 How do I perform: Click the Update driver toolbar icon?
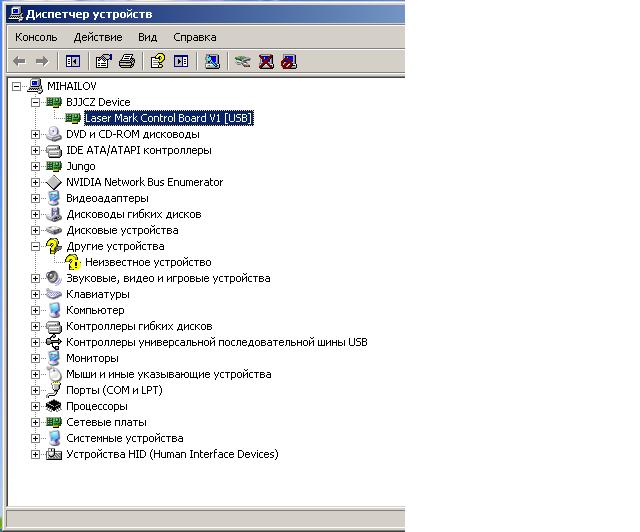coord(242,62)
